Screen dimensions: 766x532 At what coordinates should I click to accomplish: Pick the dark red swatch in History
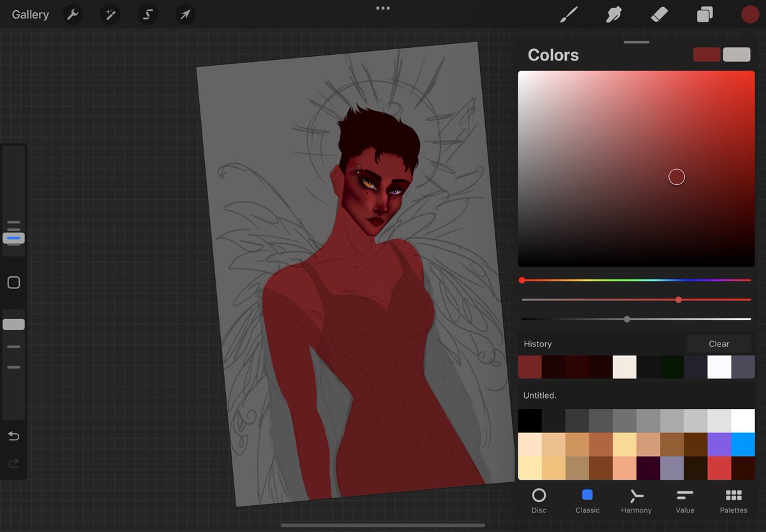[530, 367]
